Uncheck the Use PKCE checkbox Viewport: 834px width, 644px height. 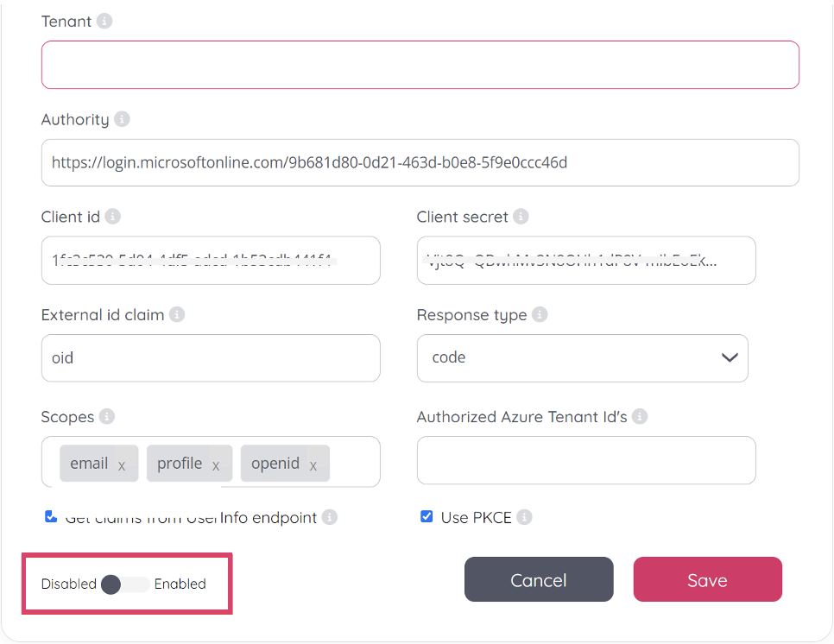[426, 517]
